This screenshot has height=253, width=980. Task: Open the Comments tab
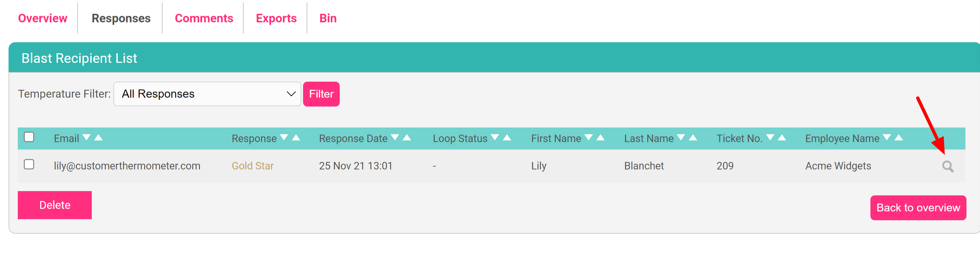pos(204,18)
